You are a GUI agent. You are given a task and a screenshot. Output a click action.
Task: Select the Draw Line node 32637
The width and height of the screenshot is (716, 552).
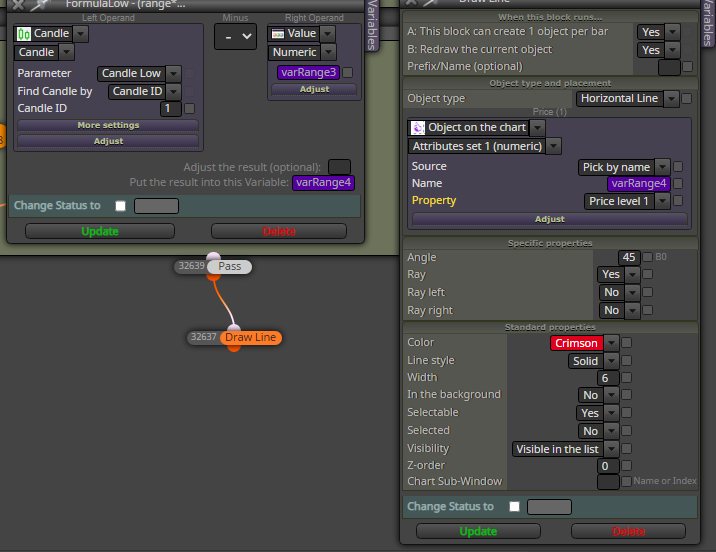(251, 337)
